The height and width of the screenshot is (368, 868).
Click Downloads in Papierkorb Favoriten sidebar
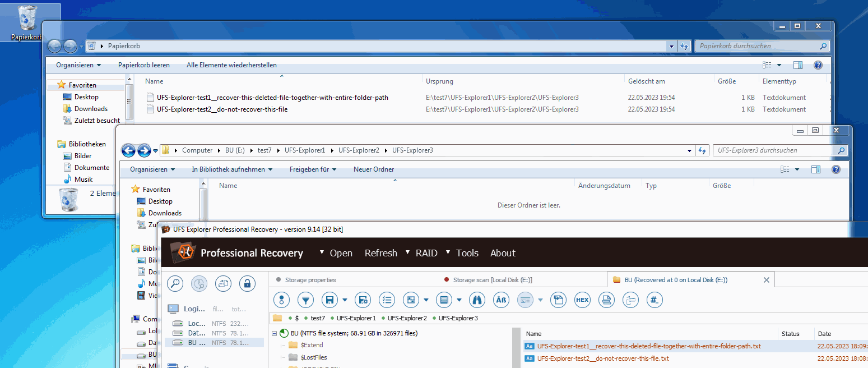click(x=91, y=109)
